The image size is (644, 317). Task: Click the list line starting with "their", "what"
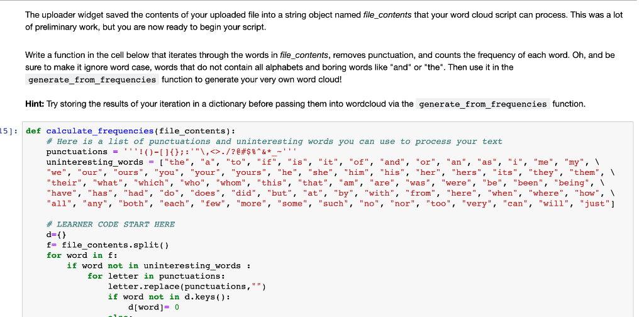pos(326,183)
